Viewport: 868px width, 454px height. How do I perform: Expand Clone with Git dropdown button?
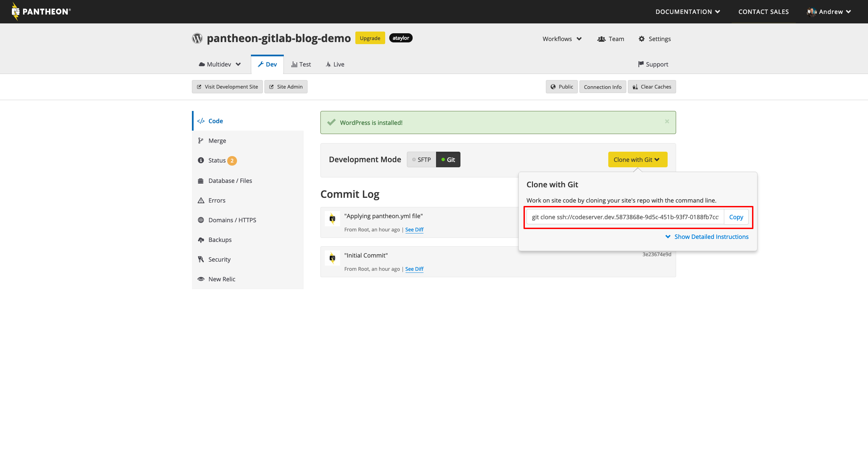(x=637, y=160)
